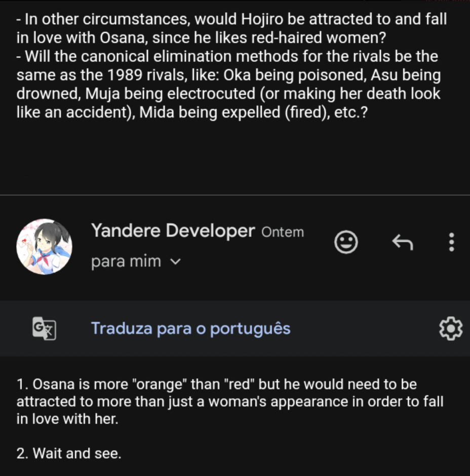Click the divider line above the sender header
Screen dimensions: 470x476
tap(235, 195)
